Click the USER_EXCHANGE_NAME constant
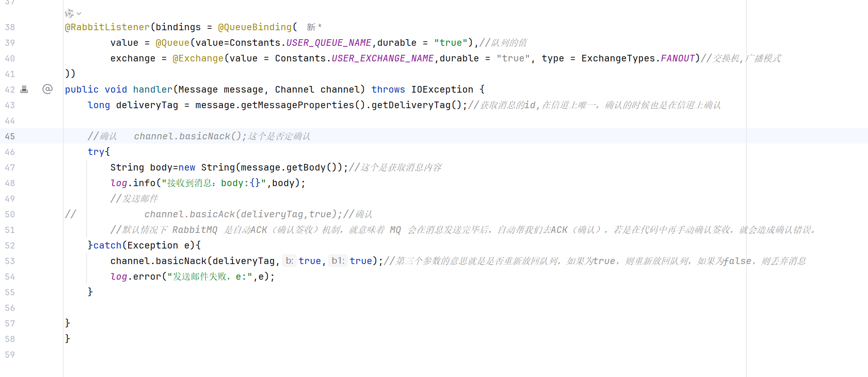The height and width of the screenshot is (377, 868). [x=383, y=58]
